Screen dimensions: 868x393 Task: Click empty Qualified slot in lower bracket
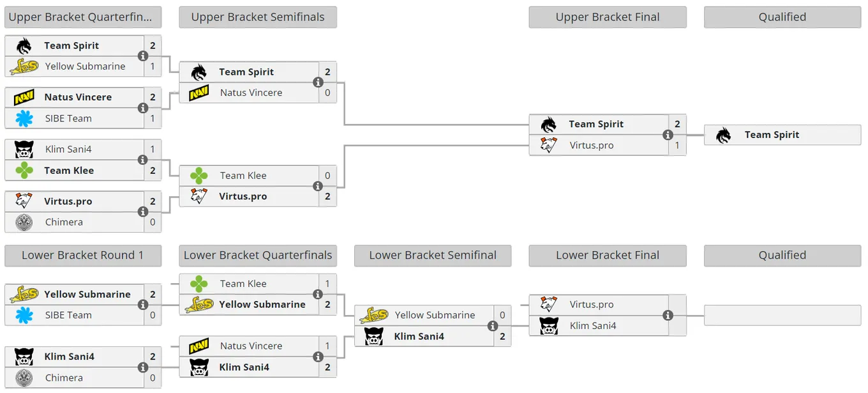pos(782,315)
